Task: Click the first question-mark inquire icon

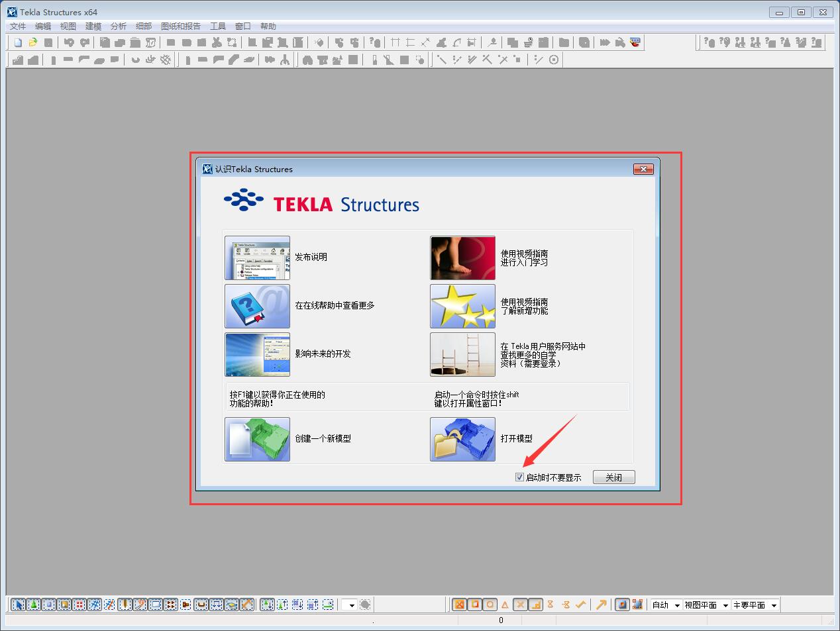Action: coord(709,42)
